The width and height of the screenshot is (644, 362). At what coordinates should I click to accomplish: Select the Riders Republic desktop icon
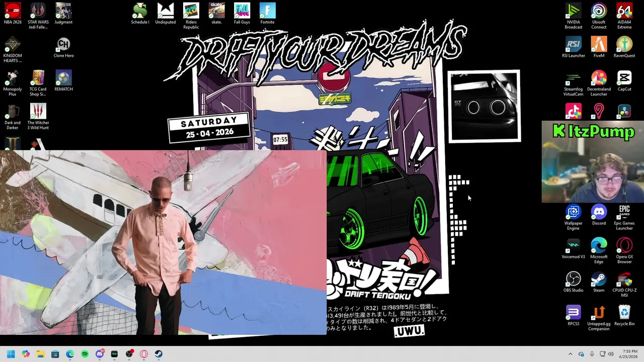[191, 16]
